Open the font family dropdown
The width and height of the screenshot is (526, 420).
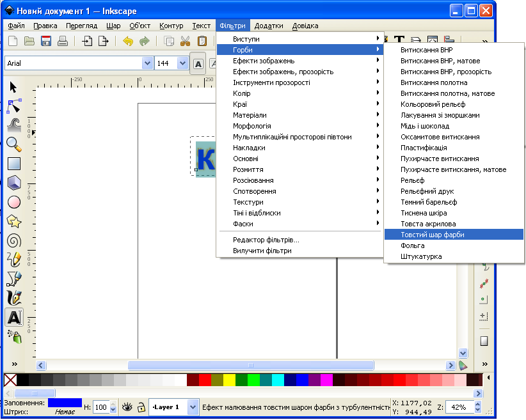click(x=147, y=63)
